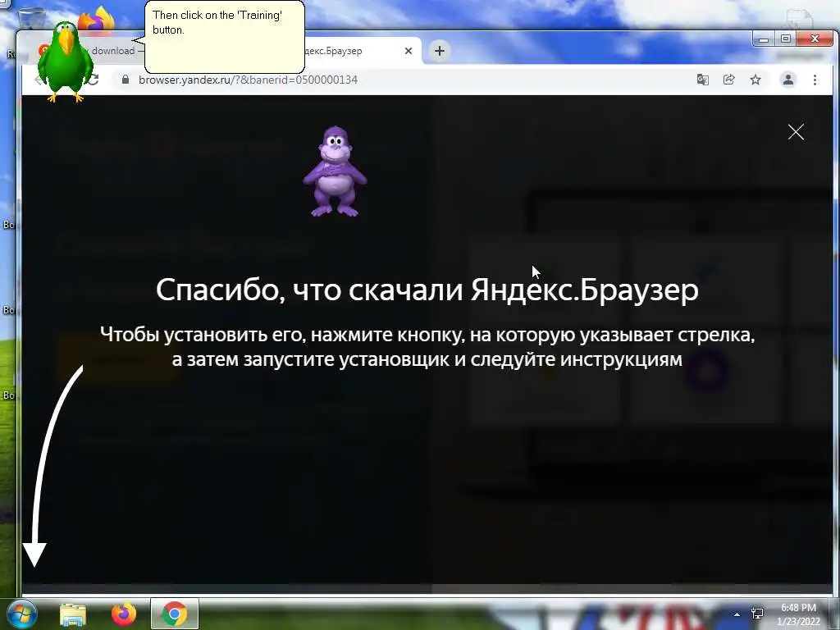Select Chrome taskbar button
This screenshot has height=630, width=840.
[175, 614]
